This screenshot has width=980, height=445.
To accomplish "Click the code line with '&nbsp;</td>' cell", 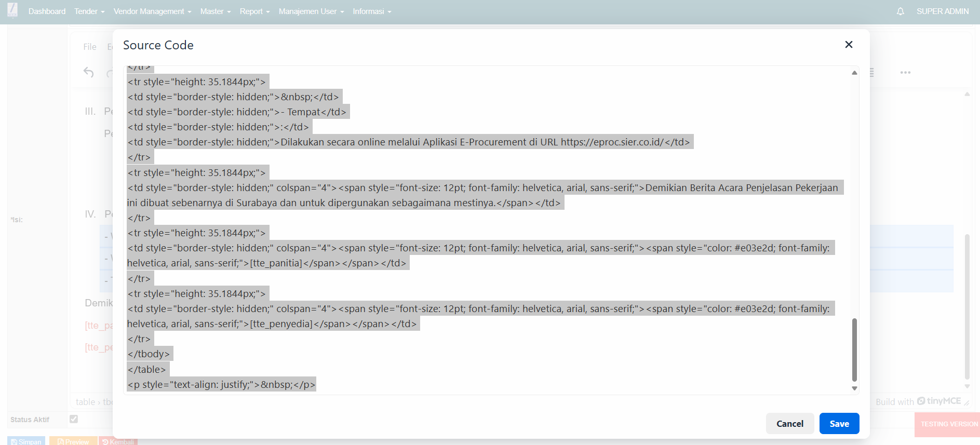I will [233, 97].
